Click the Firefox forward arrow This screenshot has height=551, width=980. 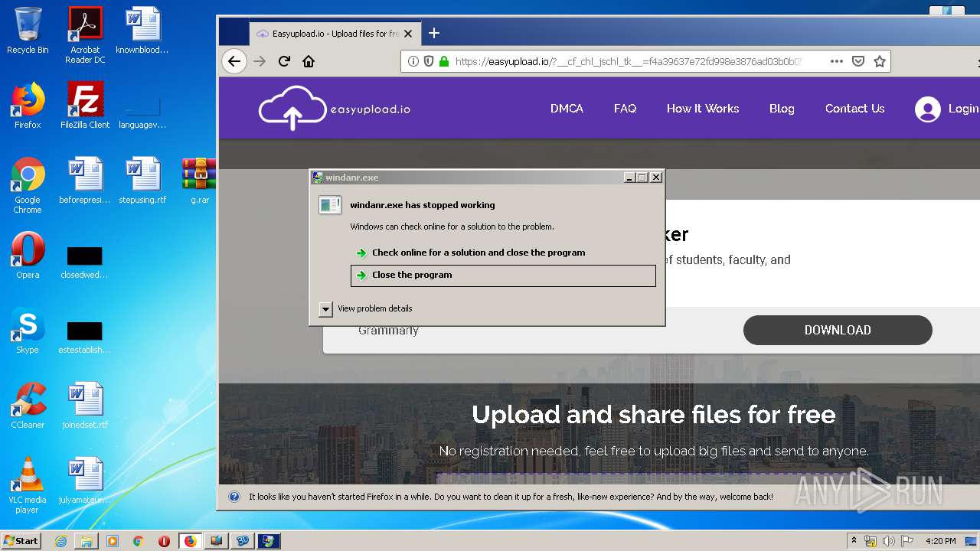click(x=260, y=61)
